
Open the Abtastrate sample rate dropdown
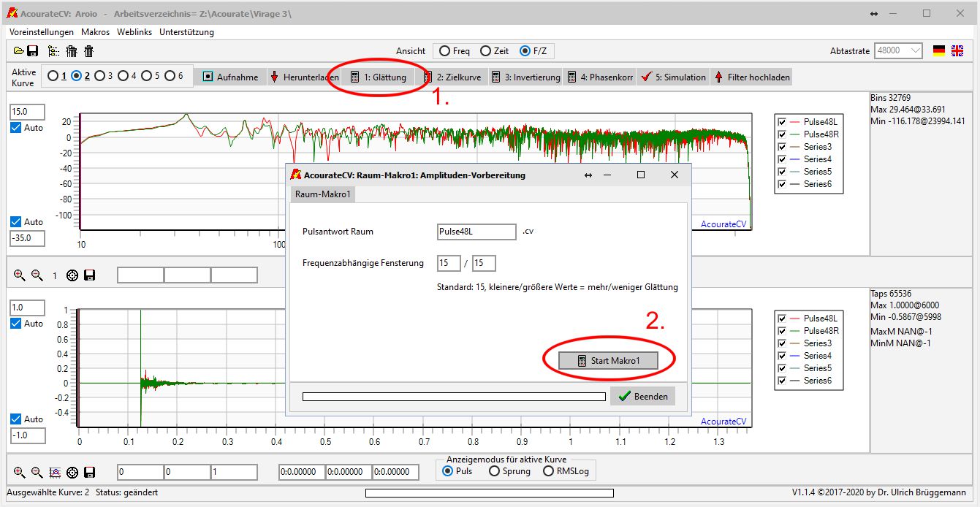click(899, 51)
